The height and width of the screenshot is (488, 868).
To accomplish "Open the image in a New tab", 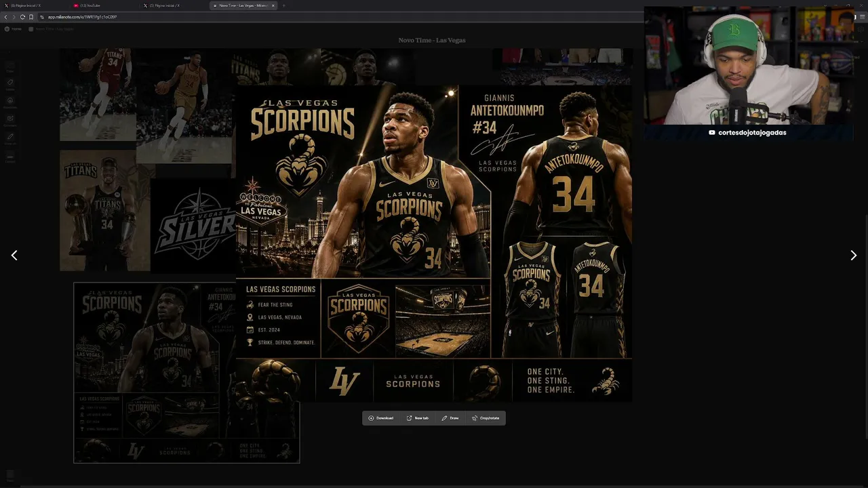I will coord(418,418).
